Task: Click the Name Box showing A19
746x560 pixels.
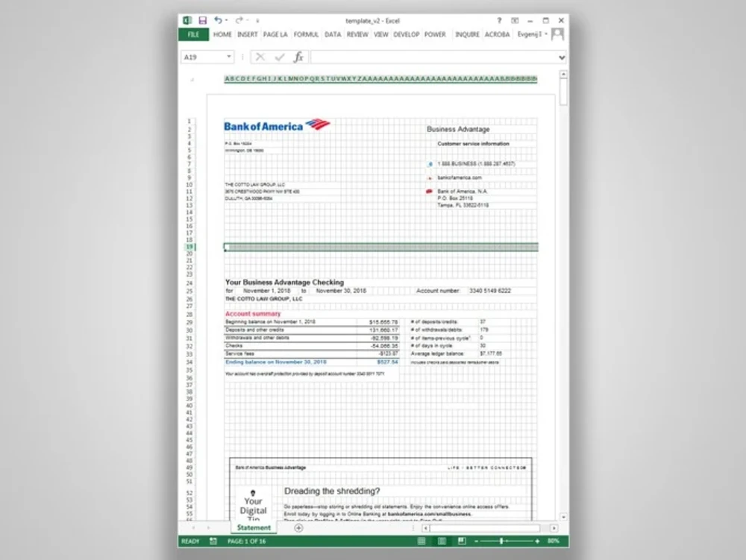Action: click(x=203, y=57)
